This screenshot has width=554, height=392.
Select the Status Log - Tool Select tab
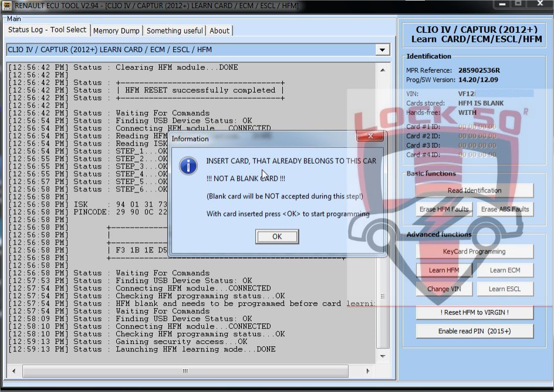pyautogui.click(x=47, y=30)
